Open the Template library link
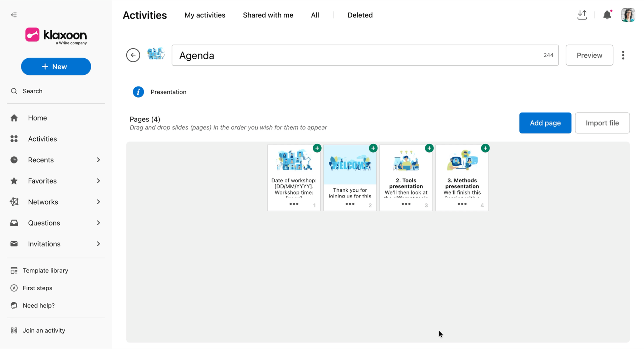The width and height of the screenshot is (644, 349). click(45, 270)
